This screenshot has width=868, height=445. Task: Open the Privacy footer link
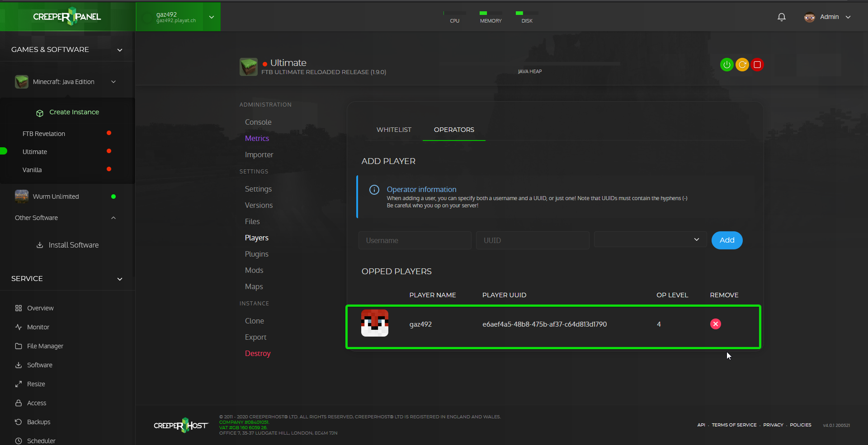[x=773, y=425]
